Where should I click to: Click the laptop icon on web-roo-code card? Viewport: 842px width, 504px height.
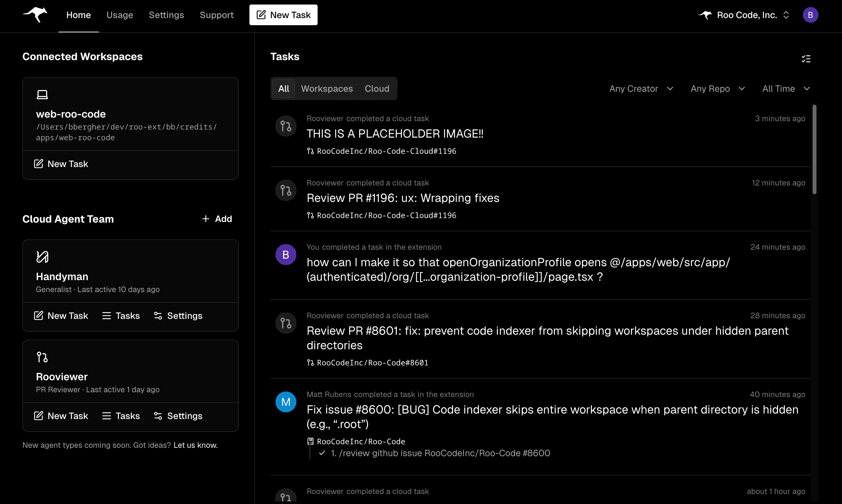42,94
